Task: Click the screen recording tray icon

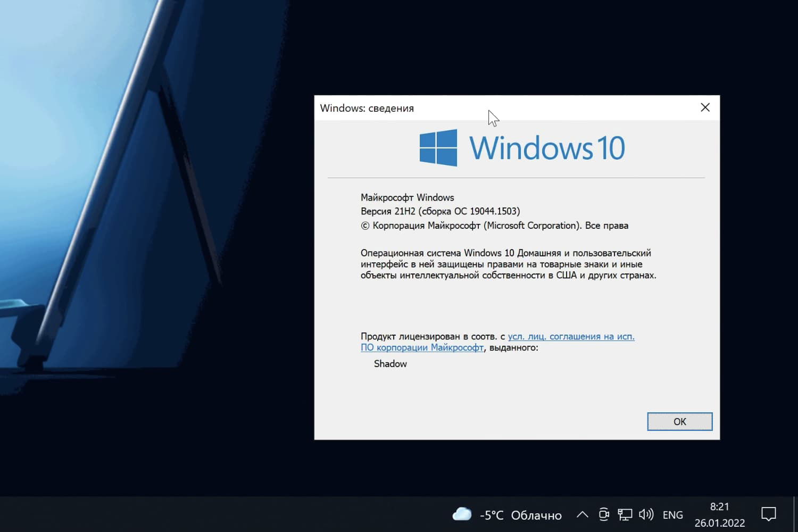Action: pyautogui.click(x=604, y=514)
